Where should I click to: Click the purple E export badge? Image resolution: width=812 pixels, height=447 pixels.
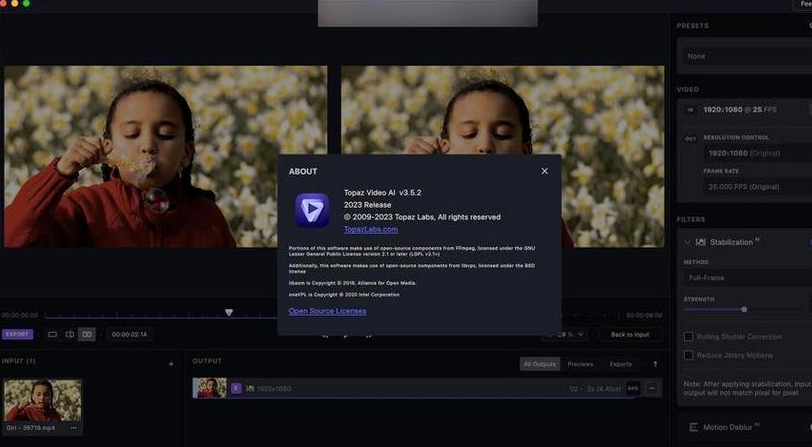click(x=236, y=388)
